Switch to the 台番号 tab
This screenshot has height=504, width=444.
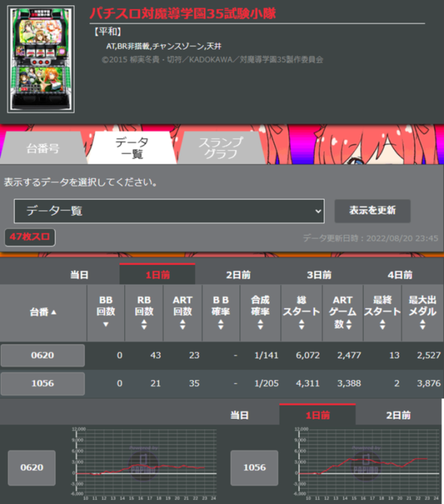point(43,148)
